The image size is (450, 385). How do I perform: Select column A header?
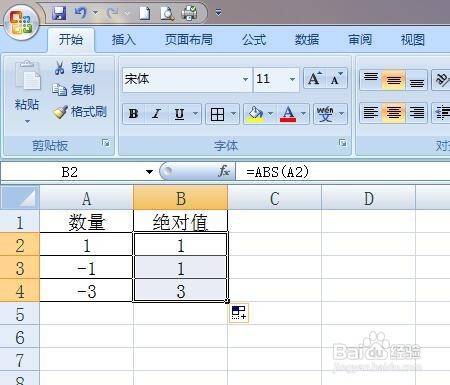coord(86,198)
